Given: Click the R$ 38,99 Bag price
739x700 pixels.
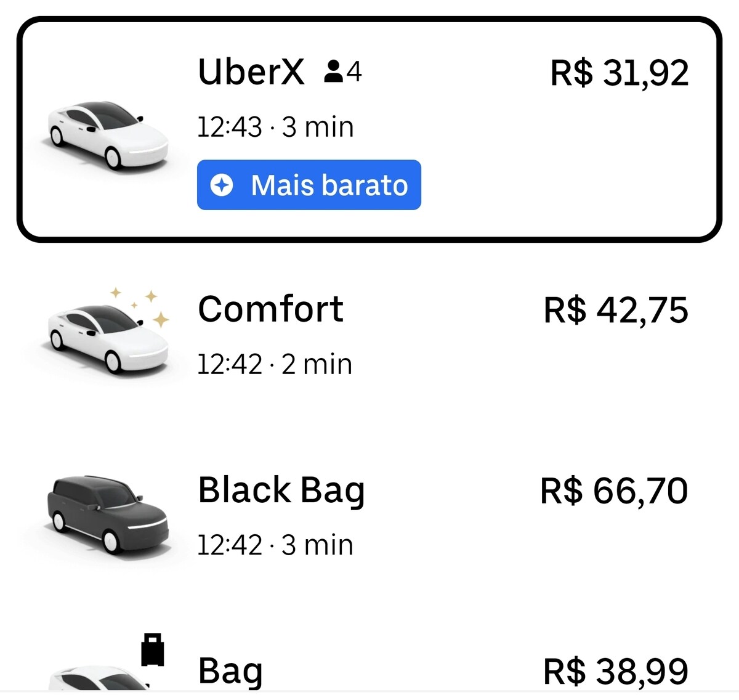Looking at the screenshot, I should click(x=615, y=671).
